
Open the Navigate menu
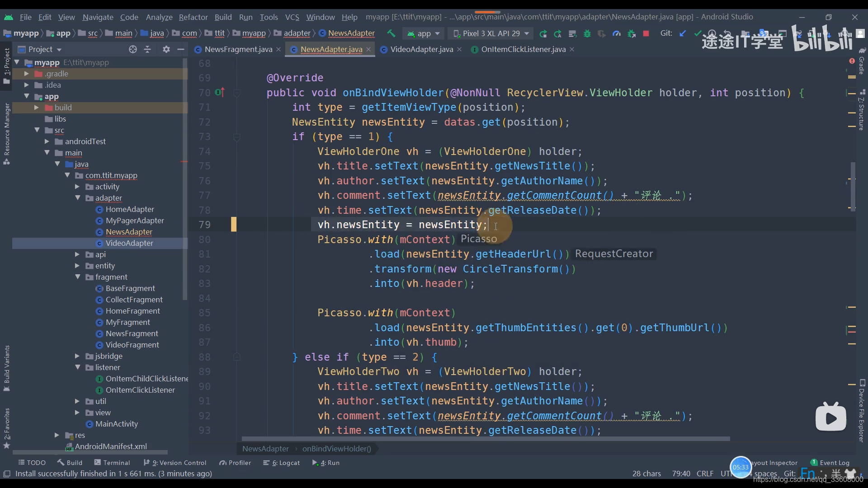(98, 17)
